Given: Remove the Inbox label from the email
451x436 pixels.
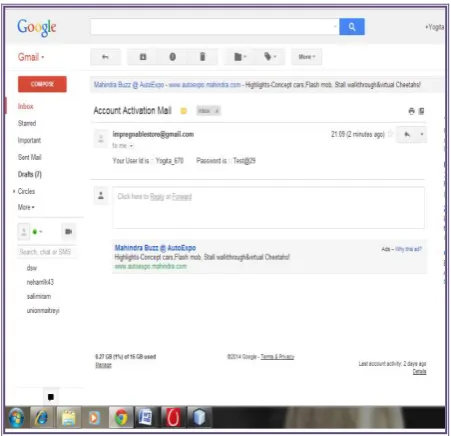Looking at the screenshot, I should [x=217, y=111].
